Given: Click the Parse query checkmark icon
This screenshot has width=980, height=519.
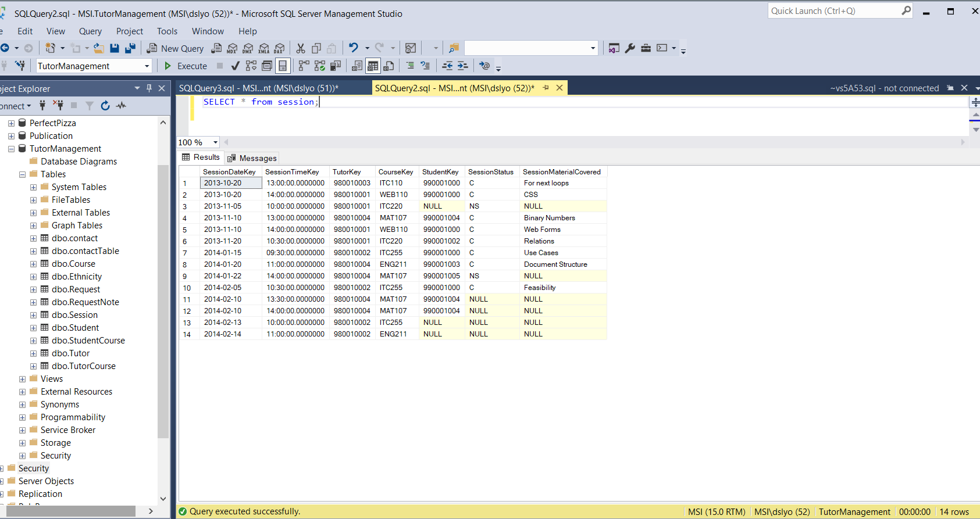Looking at the screenshot, I should [236, 66].
